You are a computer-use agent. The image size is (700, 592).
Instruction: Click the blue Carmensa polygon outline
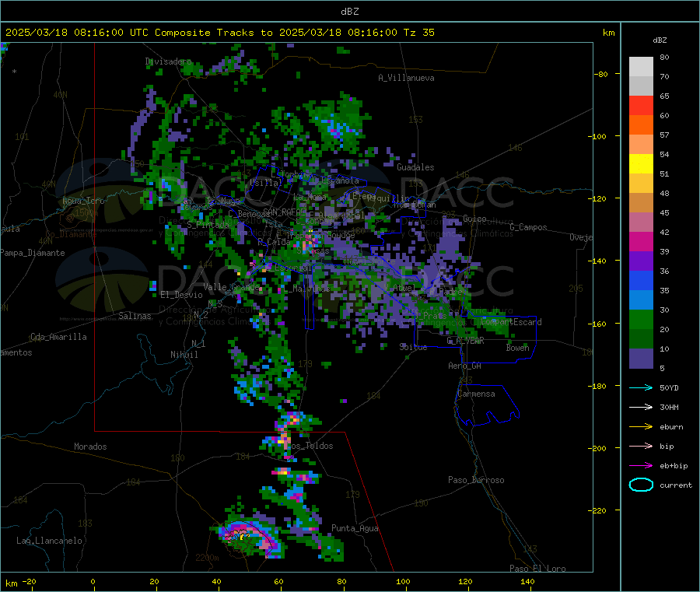[x=487, y=405]
